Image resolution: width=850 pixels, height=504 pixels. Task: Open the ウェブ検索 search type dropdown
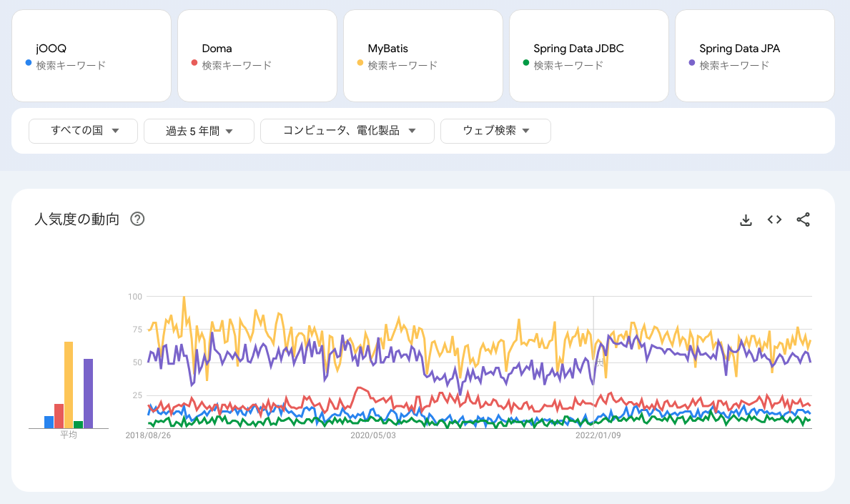pos(495,131)
